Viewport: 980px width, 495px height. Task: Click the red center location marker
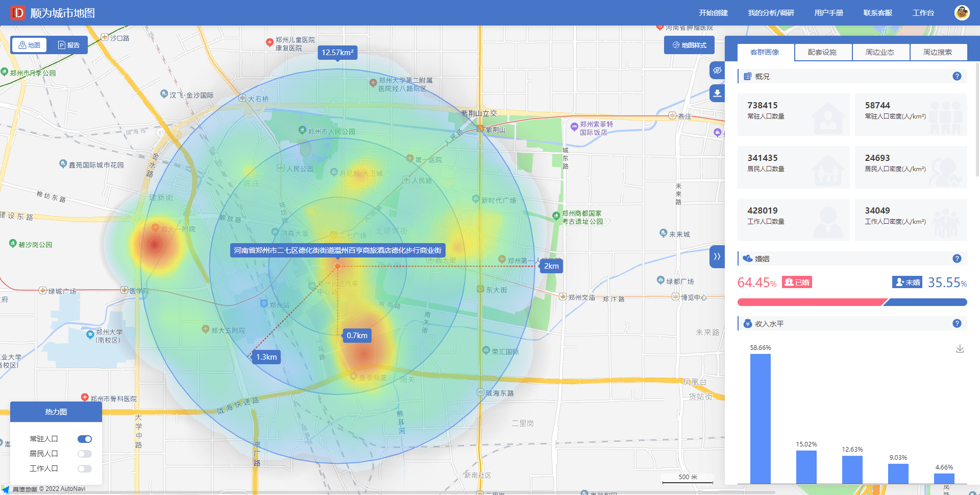click(x=337, y=266)
